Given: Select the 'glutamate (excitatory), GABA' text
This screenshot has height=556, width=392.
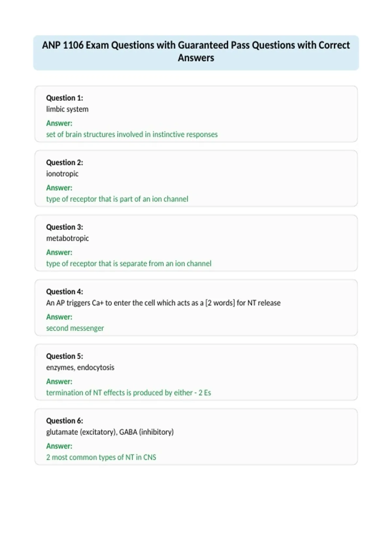Looking at the screenshot, I should (110, 432).
